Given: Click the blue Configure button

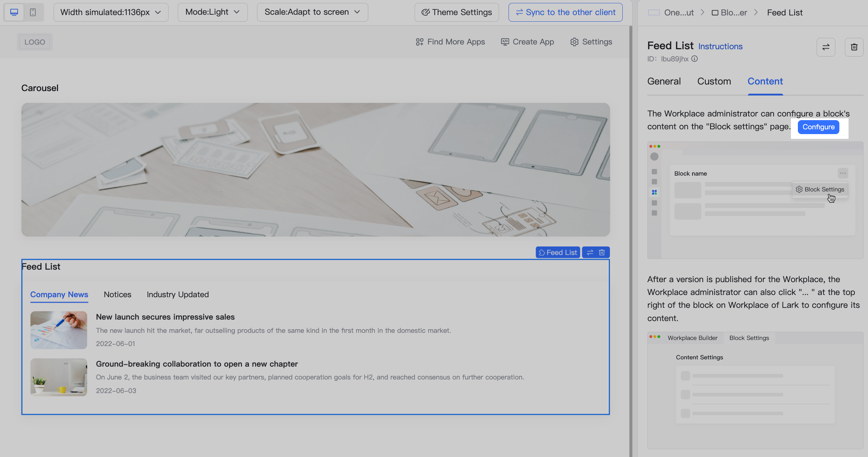Looking at the screenshot, I should pyautogui.click(x=818, y=127).
